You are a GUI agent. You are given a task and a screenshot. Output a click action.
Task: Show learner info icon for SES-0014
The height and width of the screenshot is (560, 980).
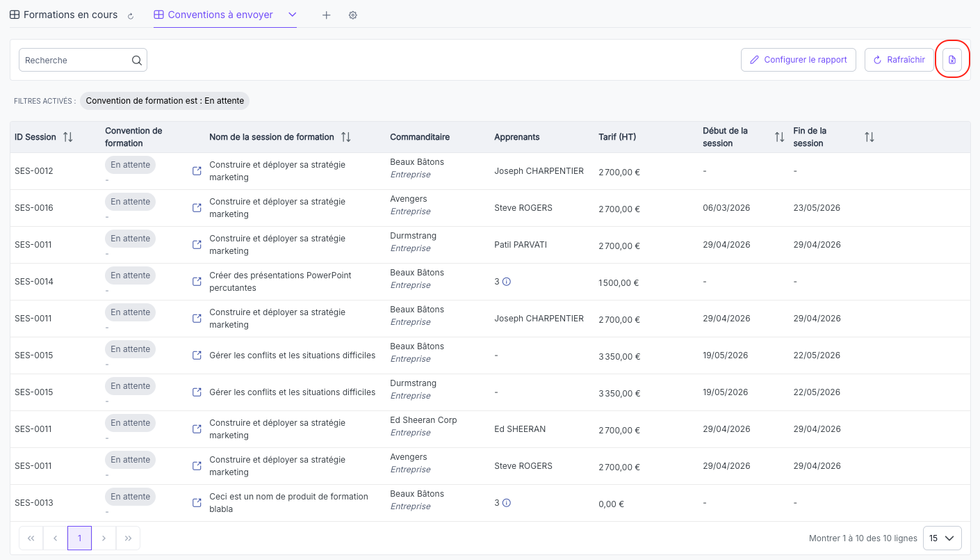pyautogui.click(x=507, y=282)
